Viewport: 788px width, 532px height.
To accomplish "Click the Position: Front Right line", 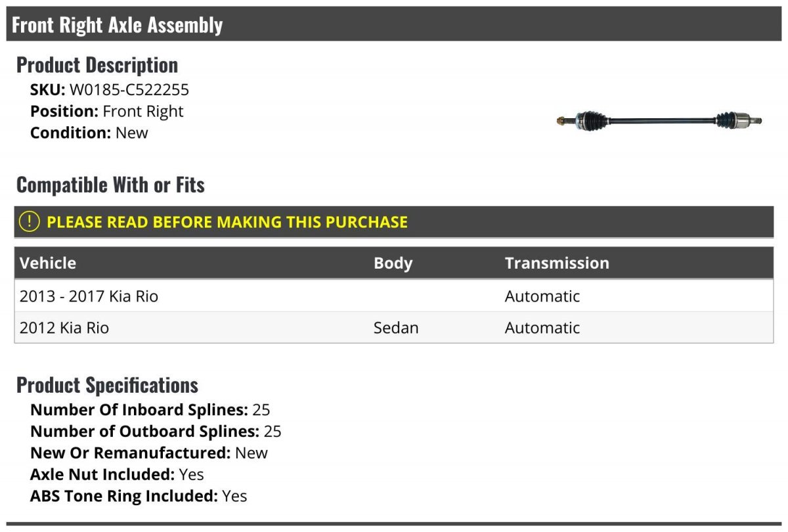I will point(107,112).
